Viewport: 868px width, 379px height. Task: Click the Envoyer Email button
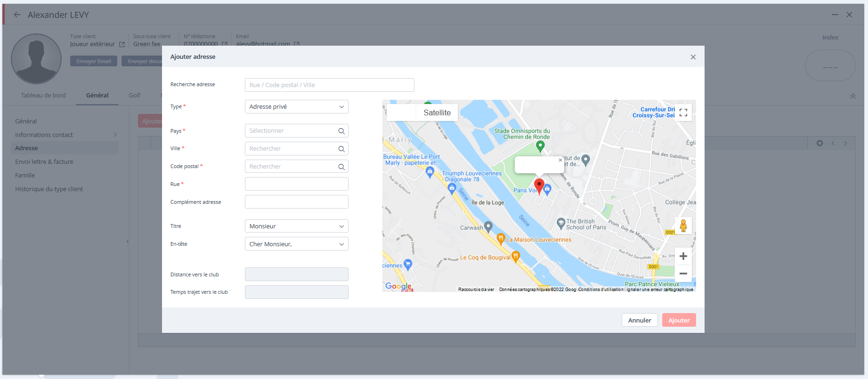[x=94, y=61]
